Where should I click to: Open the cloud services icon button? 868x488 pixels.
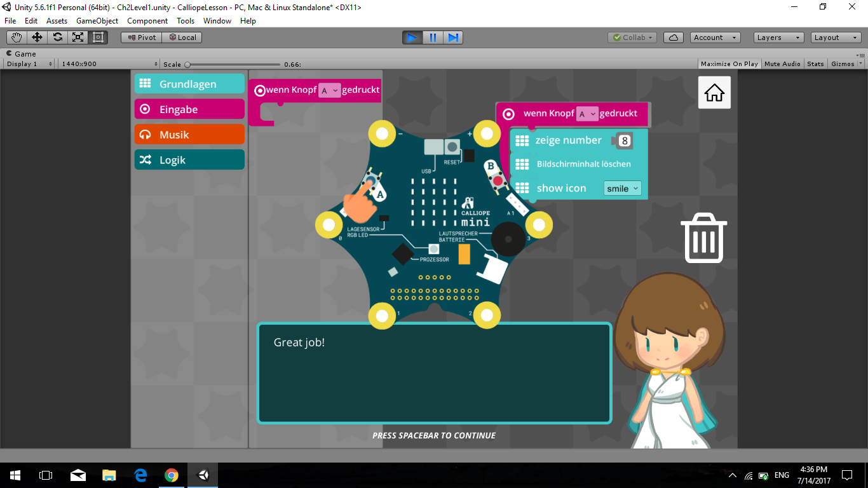(x=674, y=37)
